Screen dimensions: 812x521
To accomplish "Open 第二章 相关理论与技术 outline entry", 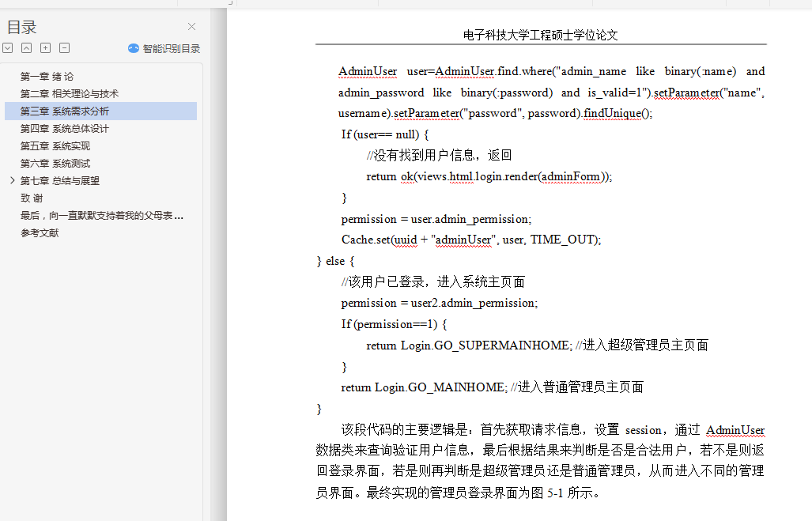I will click(x=70, y=94).
